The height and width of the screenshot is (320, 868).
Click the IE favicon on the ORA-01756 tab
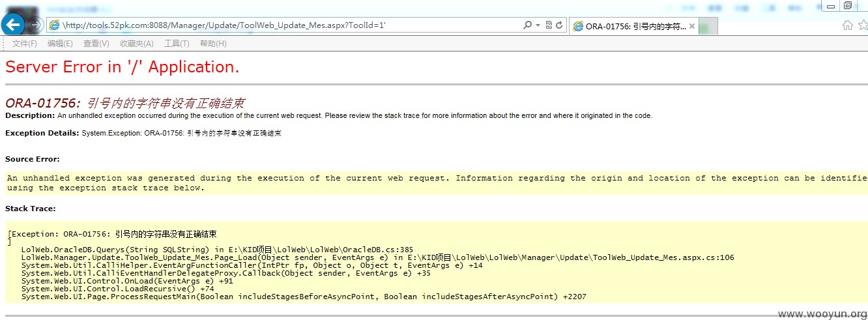pos(577,27)
